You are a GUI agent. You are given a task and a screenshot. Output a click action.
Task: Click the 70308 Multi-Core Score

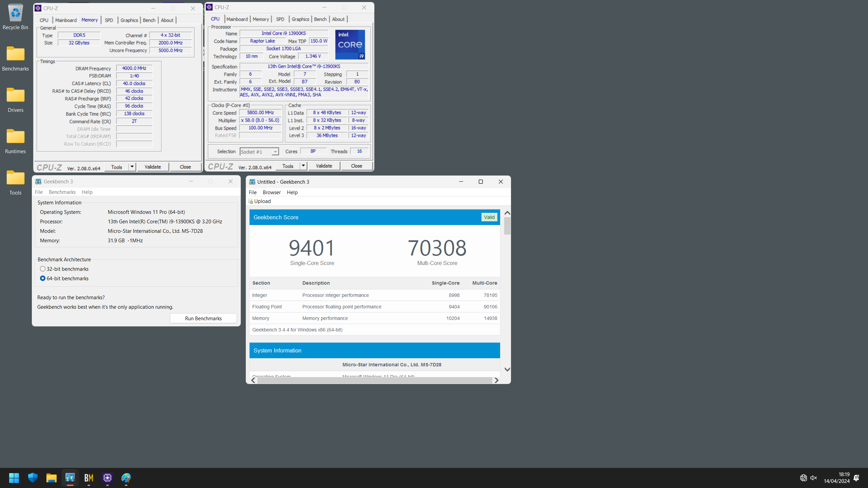coord(437,248)
